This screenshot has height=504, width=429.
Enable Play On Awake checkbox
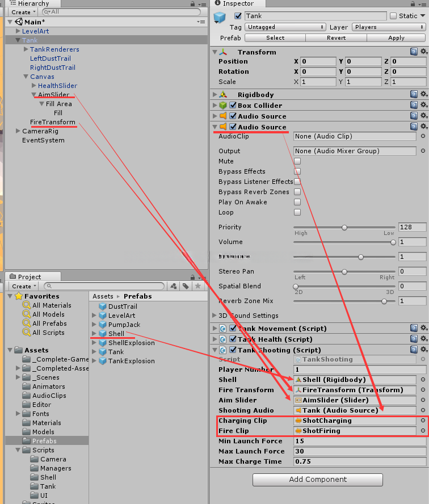tap(297, 202)
